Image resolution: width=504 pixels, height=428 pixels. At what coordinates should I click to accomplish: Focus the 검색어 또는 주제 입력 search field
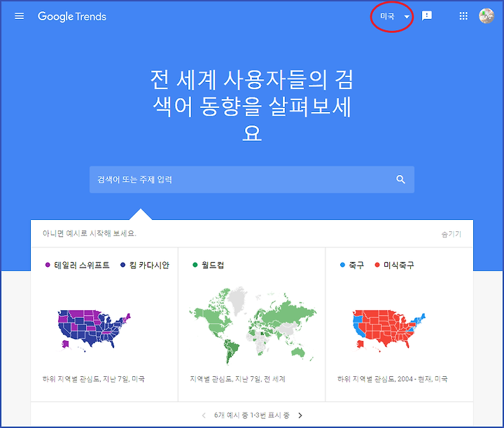coord(252,179)
